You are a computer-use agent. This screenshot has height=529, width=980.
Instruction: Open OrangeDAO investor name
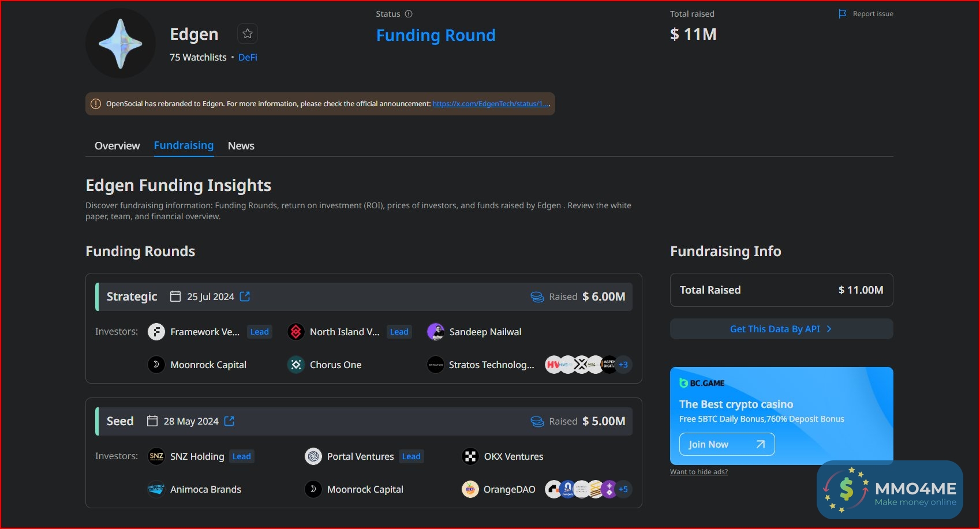510,489
